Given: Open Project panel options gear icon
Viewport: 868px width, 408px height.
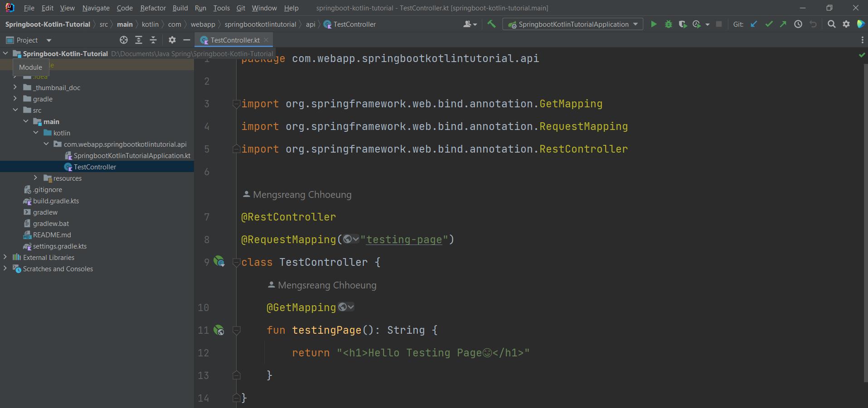Looking at the screenshot, I should click(172, 40).
